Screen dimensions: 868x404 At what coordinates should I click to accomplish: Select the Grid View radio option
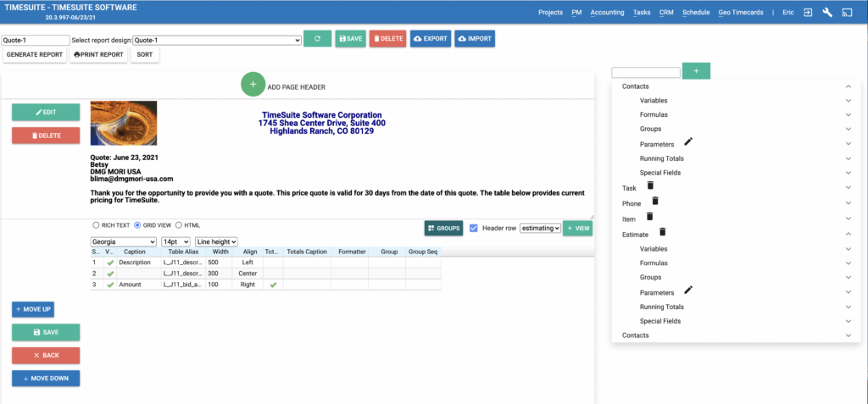[x=138, y=225]
